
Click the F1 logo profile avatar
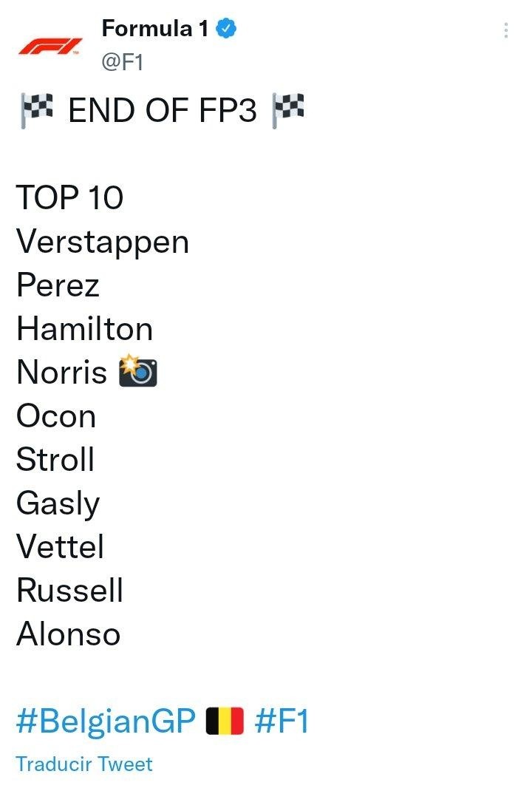click(x=50, y=46)
